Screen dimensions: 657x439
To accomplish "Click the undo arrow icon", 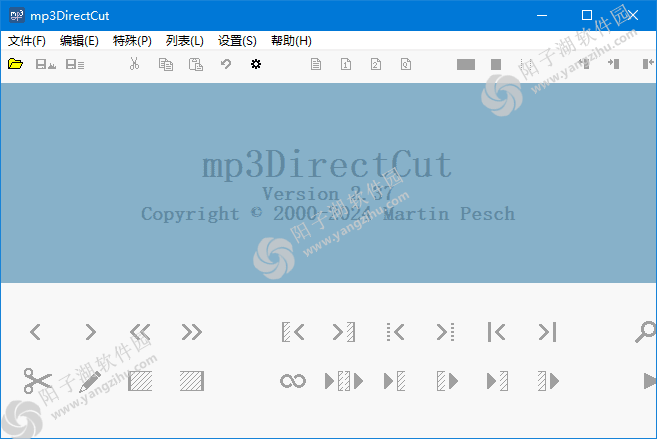I will click(x=226, y=64).
